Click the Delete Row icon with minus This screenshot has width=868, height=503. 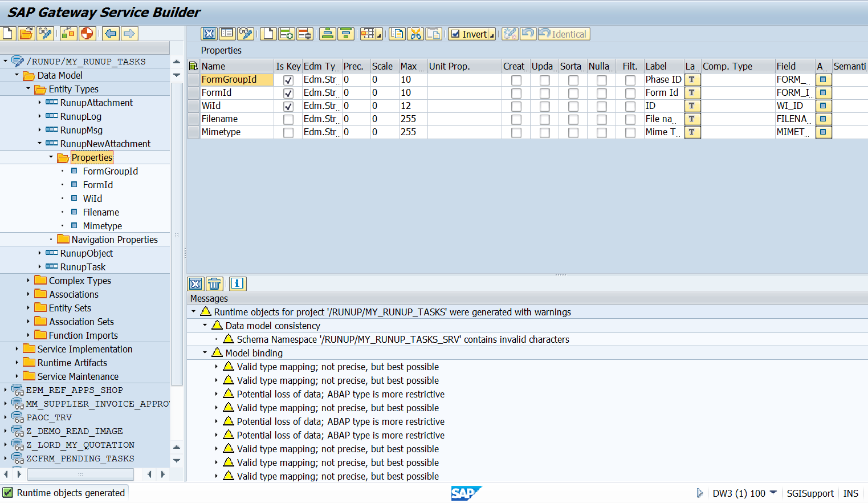[x=305, y=34]
